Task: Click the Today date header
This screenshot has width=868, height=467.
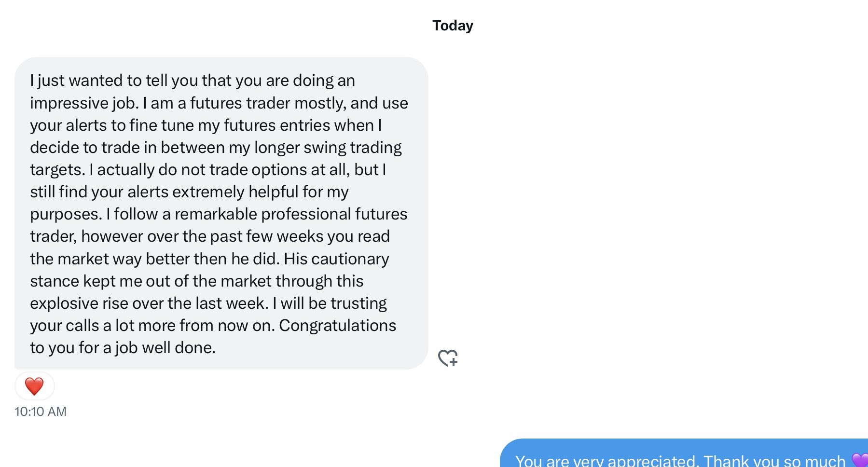Action: pos(453,26)
